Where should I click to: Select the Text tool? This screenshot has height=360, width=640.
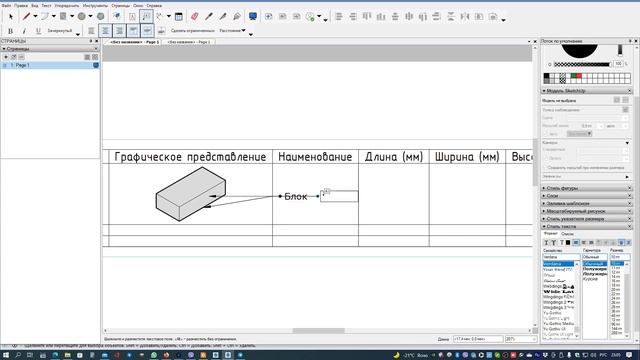click(x=132, y=16)
